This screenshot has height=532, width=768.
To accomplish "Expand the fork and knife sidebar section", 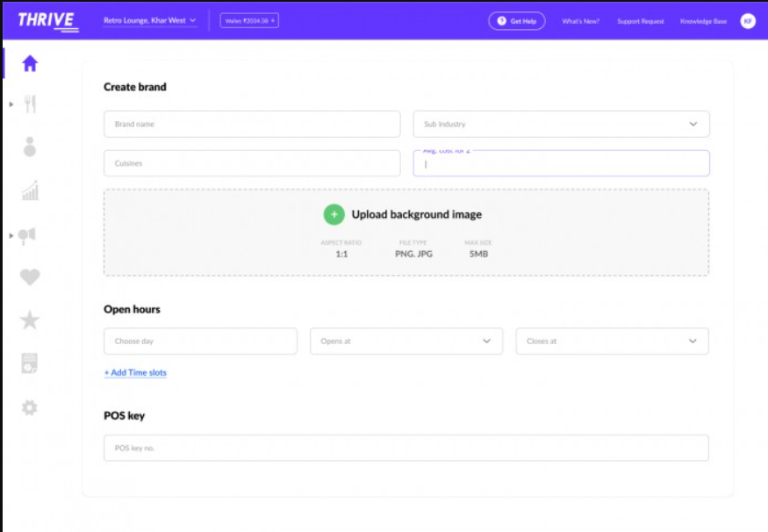I will [11, 104].
